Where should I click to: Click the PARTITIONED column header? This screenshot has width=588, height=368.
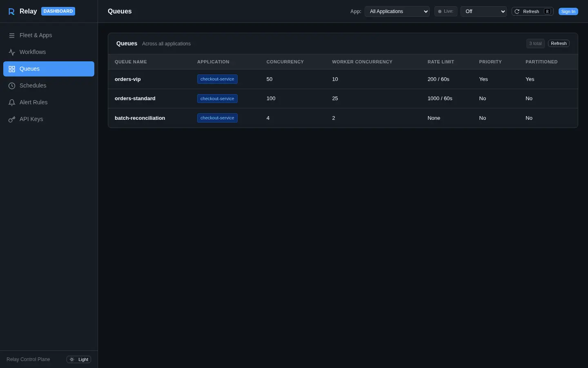click(x=541, y=62)
